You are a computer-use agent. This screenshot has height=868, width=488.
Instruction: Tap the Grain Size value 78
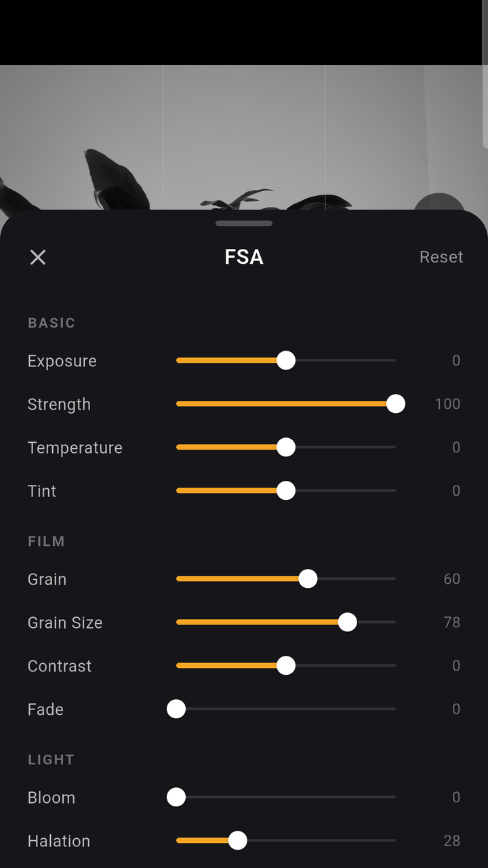point(452,623)
